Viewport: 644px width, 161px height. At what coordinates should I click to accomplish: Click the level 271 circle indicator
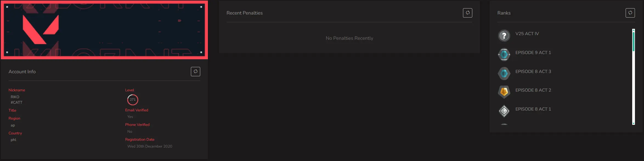point(132,100)
